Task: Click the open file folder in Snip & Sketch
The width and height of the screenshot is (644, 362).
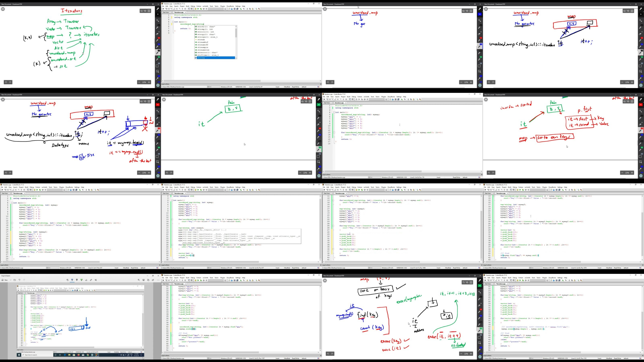Action: 15,280
